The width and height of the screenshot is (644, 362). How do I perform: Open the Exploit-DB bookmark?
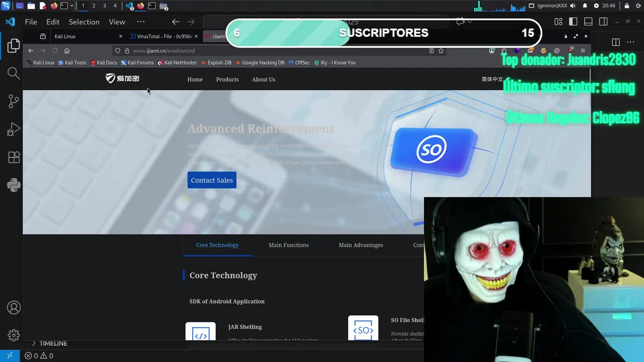pos(216,63)
